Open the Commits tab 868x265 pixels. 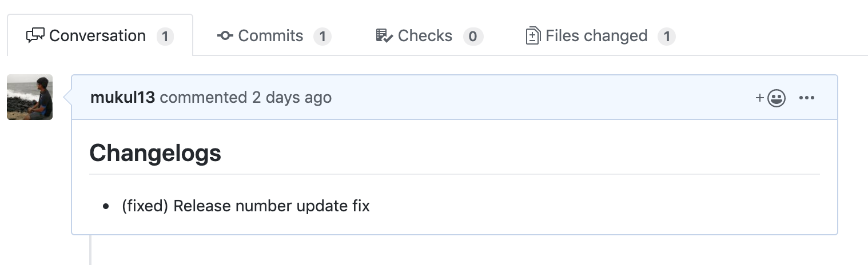[270, 36]
